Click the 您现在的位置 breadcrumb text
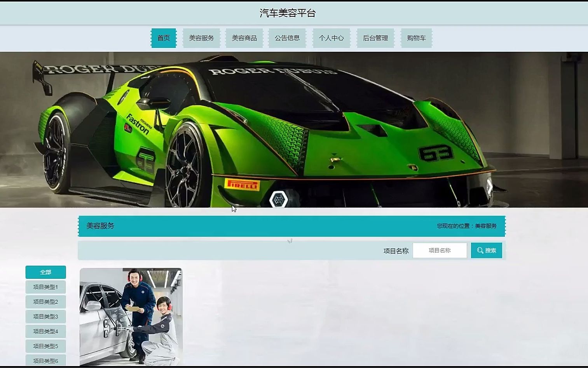The image size is (588, 368). pos(467,226)
